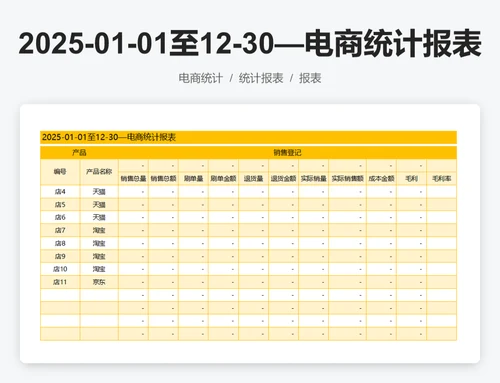Select the 淘宝 cell in row 店7
500x383 pixels.
(99, 230)
